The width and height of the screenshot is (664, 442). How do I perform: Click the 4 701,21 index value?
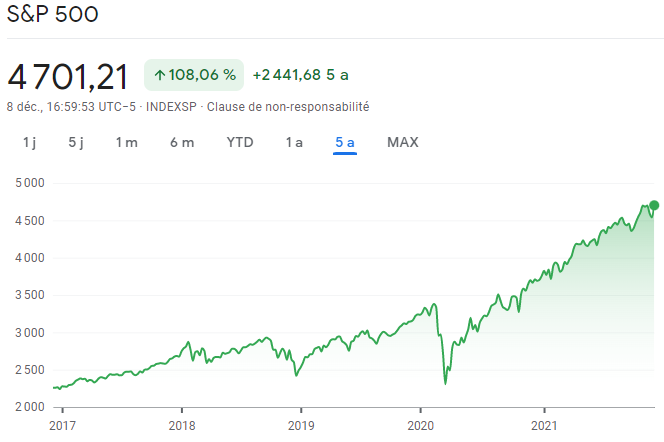pyautogui.click(x=69, y=76)
